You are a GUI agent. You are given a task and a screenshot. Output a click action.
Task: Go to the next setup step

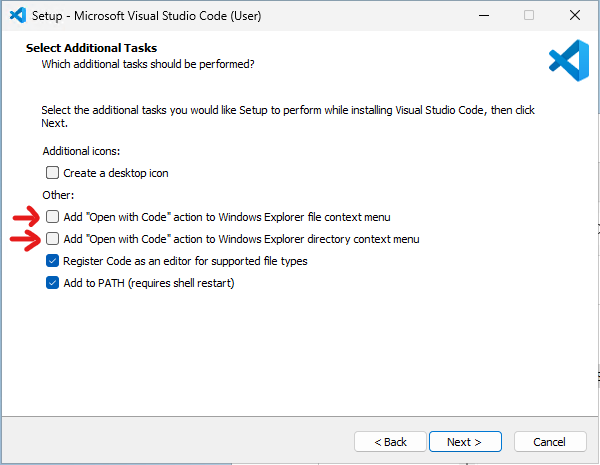(x=465, y=442)
